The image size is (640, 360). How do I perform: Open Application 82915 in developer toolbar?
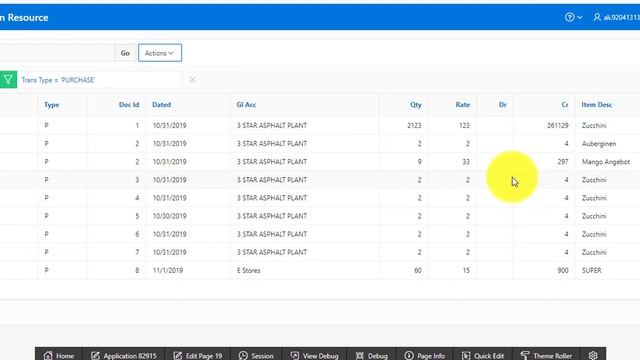pos(124,355)
